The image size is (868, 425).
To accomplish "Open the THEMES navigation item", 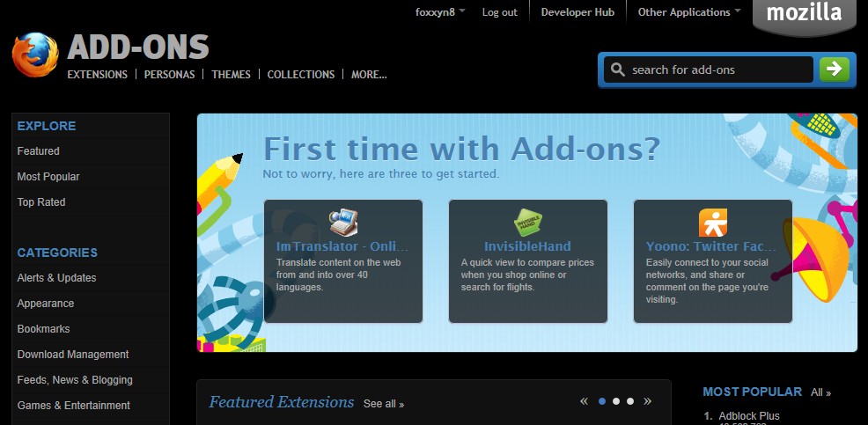I will pos(231,74).
